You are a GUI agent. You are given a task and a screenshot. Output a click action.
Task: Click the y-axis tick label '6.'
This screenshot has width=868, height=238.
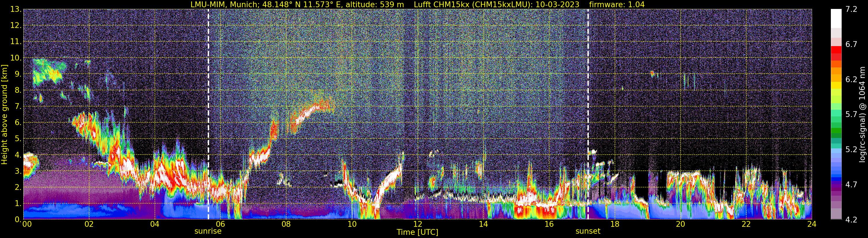click(x=18, y=123)
